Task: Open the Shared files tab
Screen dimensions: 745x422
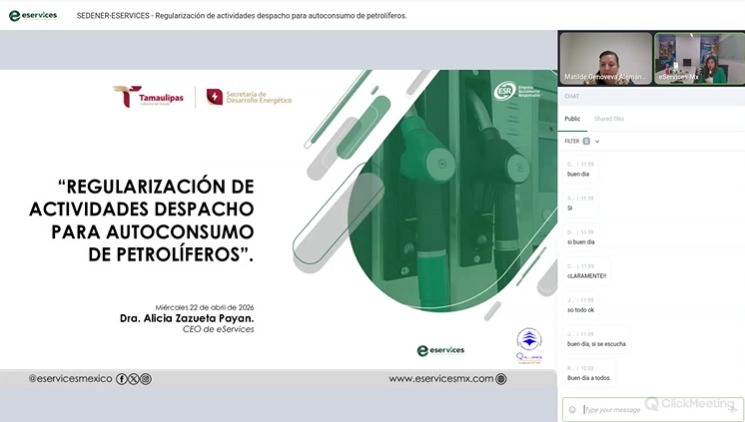Action: click(609, 118)
